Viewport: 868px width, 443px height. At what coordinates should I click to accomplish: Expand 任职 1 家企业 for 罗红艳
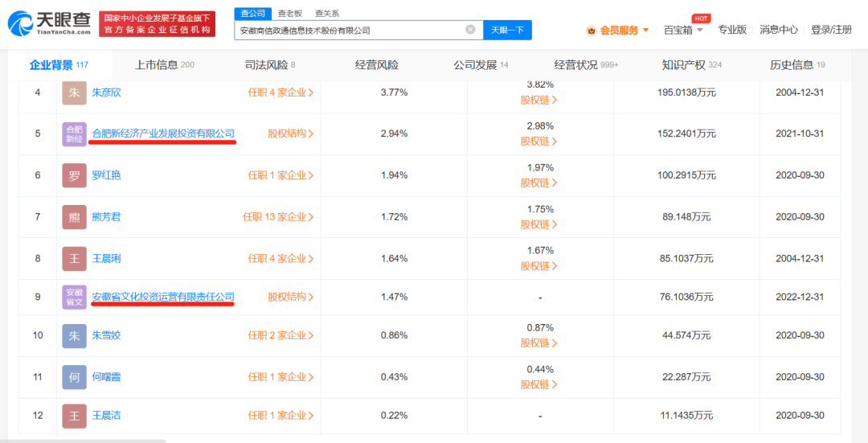pos(280,175)
